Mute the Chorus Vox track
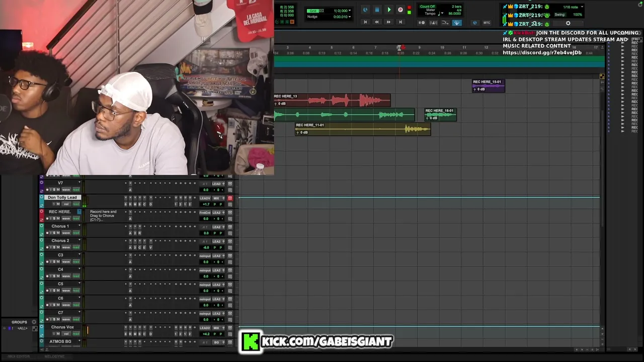 pos(58,334)
